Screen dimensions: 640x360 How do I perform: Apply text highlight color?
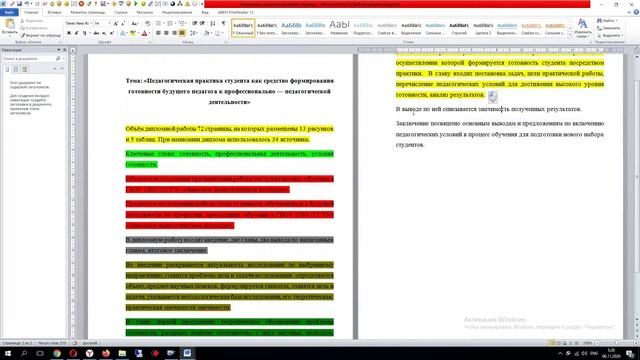[133, 33]
